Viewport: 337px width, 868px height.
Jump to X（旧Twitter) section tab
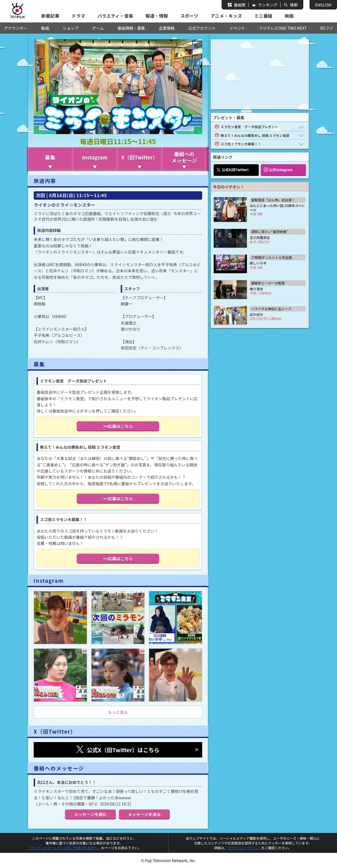click(x=139, y=159)
